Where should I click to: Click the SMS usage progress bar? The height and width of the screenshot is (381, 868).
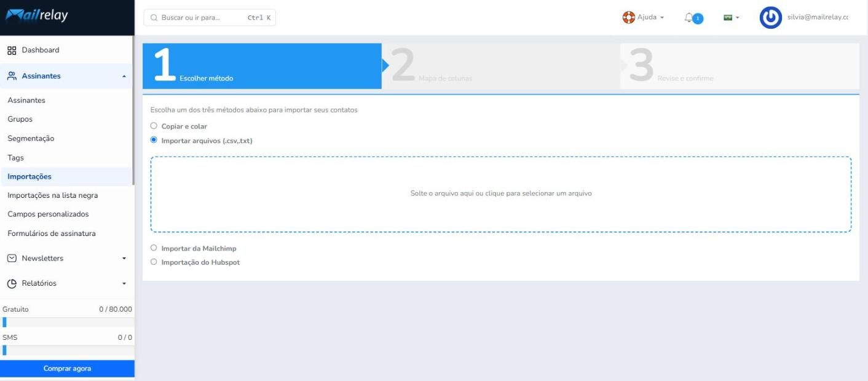(x=67, y=350)
